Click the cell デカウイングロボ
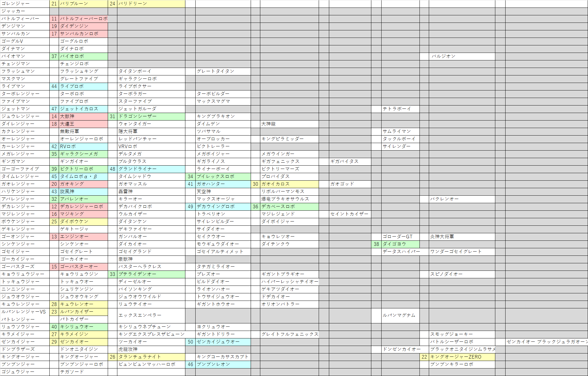This screenshot has height=376, width=588. point(223,206)
